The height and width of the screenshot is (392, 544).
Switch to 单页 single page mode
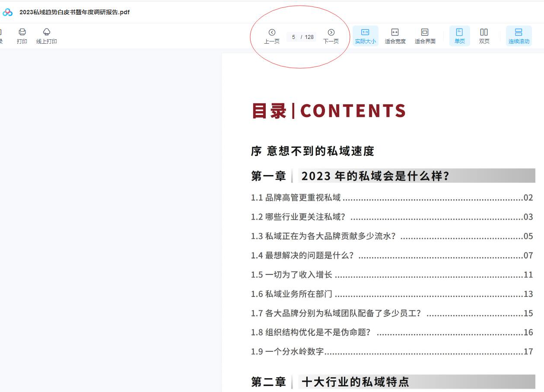459,36
